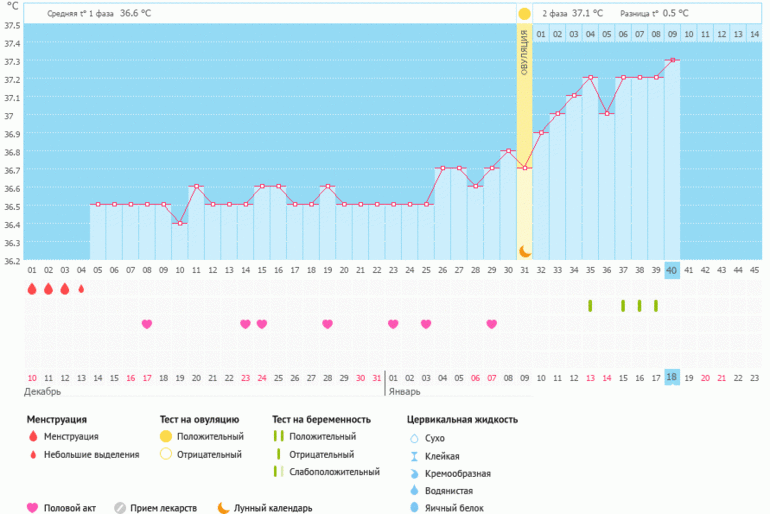Click the Отрицательный ovulation test empty circle

165,455
